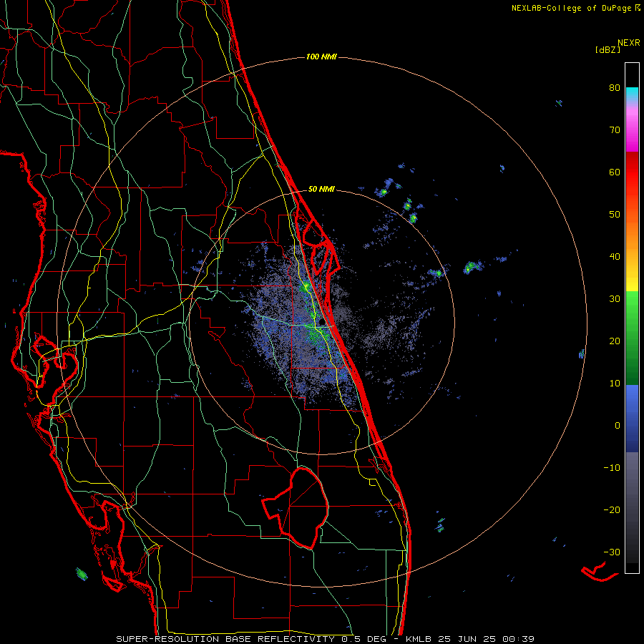Click the 20 dBZ tick label
This screenshot has height=644, width=644.
click(x=615, y=341)
